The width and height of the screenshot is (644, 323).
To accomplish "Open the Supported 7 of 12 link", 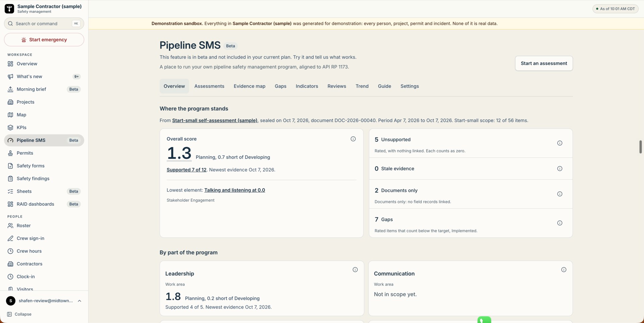I will point(186,170).
